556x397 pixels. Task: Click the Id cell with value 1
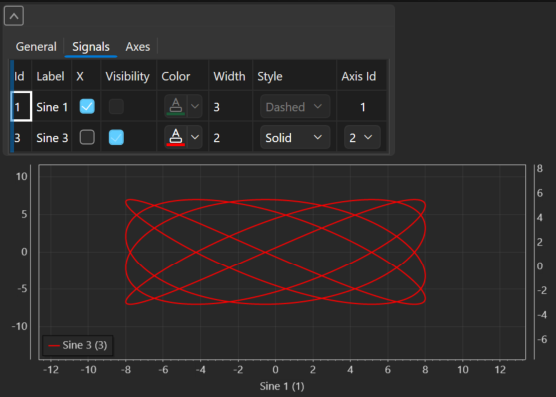pos(21,106)
